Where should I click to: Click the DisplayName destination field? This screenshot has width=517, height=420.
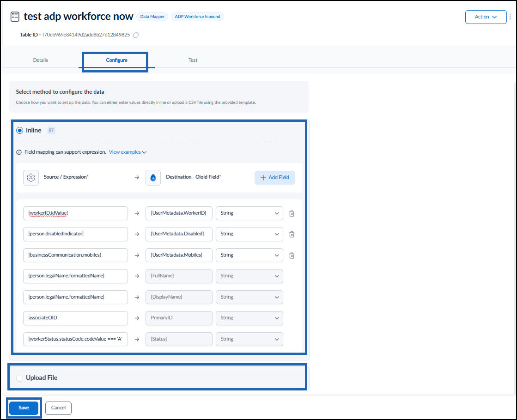coord(179,297)
